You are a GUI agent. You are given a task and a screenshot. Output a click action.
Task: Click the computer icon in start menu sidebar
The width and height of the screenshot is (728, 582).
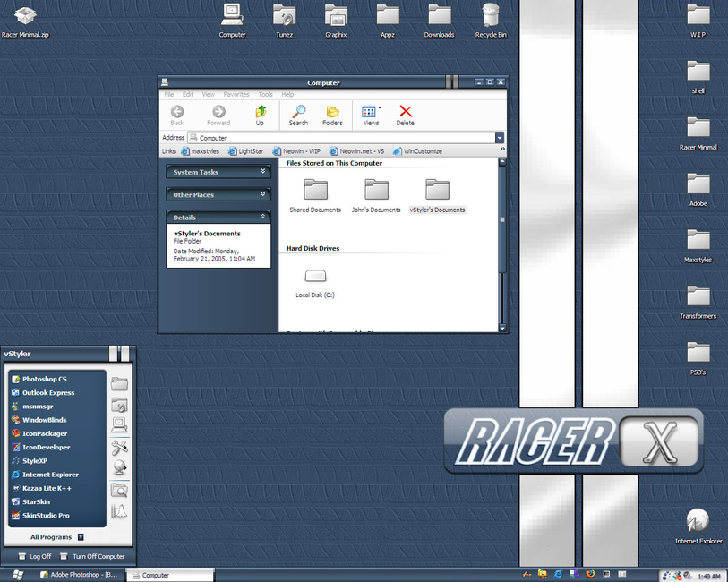click(x=119, y=424)
